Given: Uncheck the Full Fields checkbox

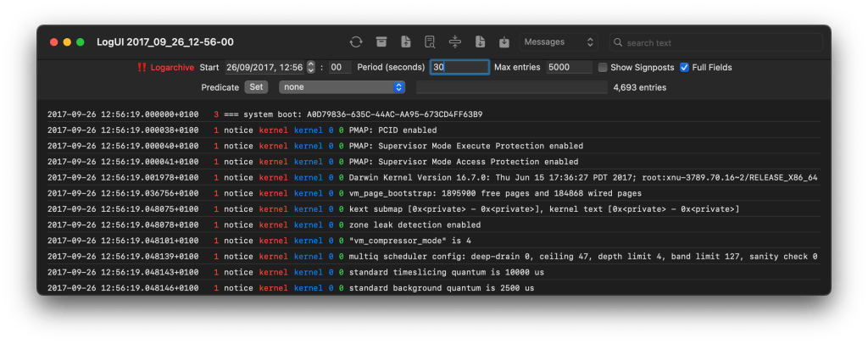Looking at the screenshot, I should 684,67.
